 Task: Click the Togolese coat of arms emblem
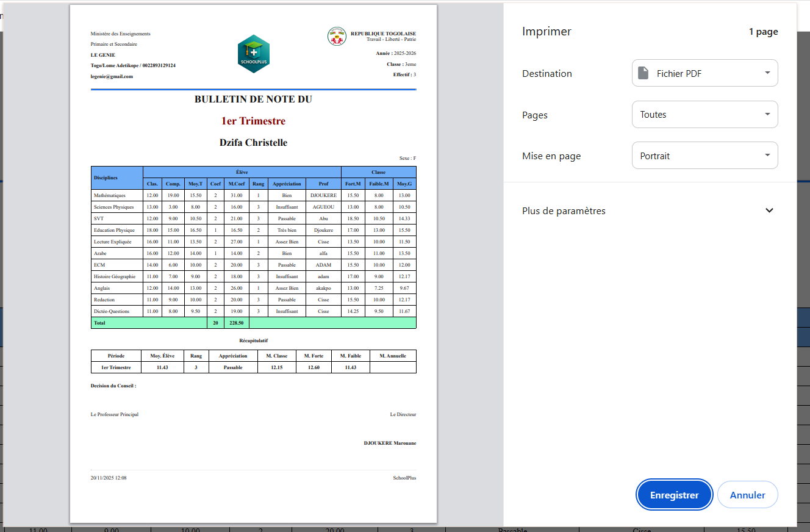point(336,37)
